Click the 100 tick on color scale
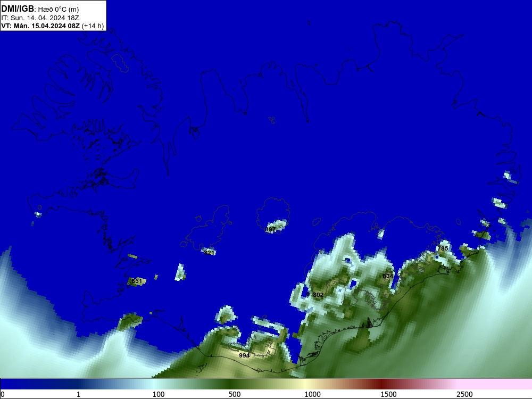This screenshot has height=399, width=532. (x=159, y=394)
